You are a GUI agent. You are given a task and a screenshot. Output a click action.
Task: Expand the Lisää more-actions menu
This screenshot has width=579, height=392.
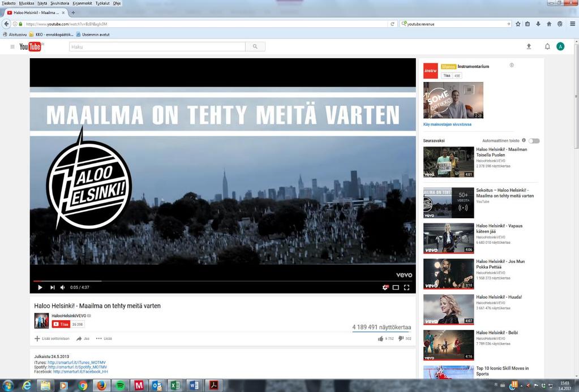point(104,338)
